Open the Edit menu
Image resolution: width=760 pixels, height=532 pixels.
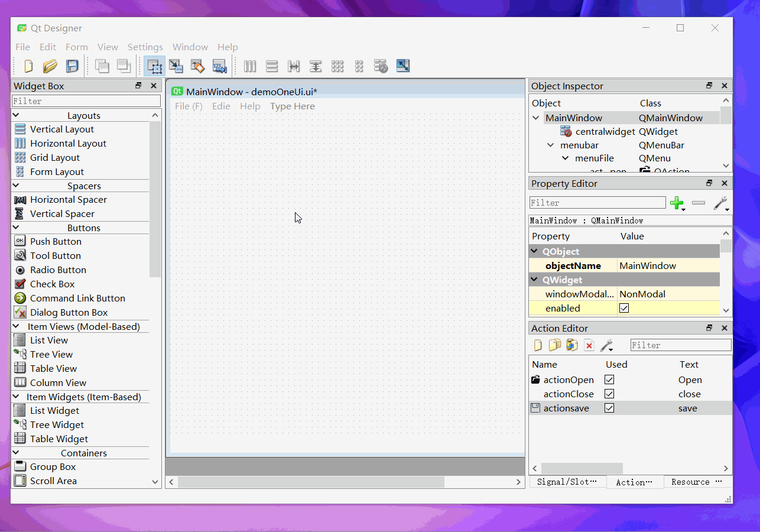(x=48, y=47)
